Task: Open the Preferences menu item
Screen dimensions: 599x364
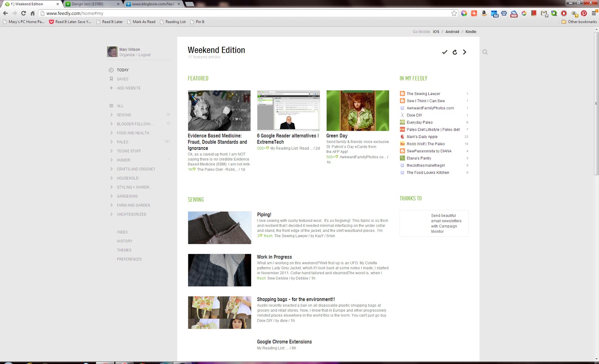Action: (129, 259)
